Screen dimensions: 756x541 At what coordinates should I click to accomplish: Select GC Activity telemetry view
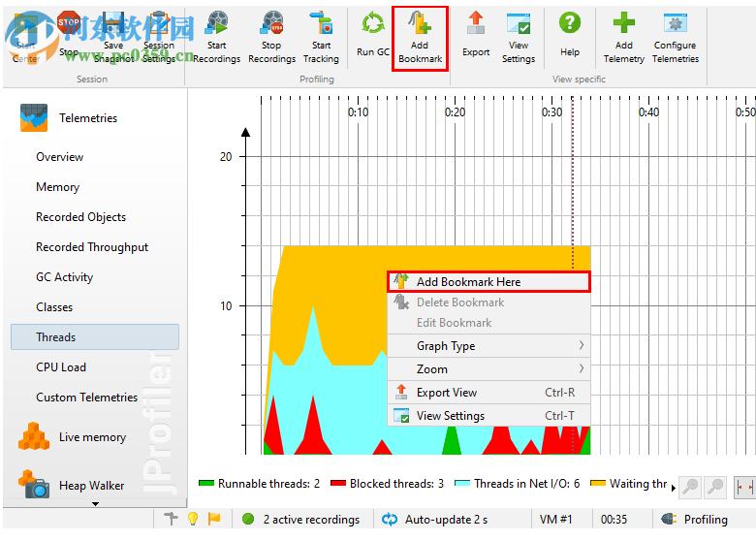pyautogui.click(x=65, y=276)
